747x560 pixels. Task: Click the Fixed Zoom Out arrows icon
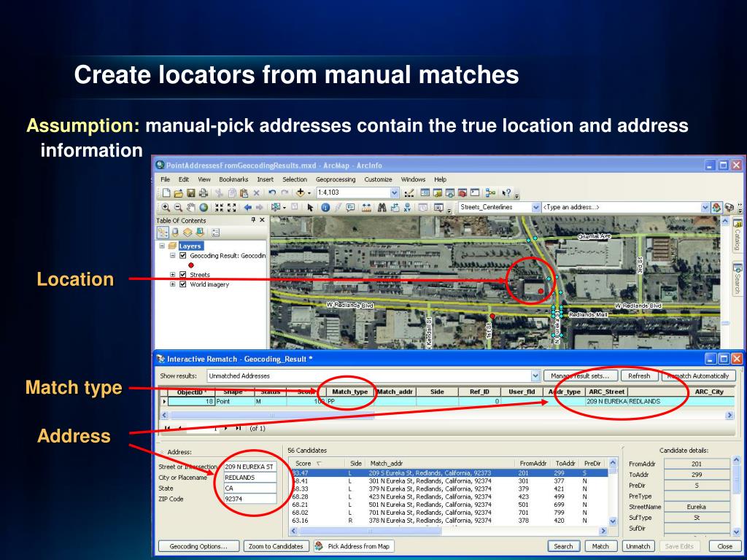[231, 207]
